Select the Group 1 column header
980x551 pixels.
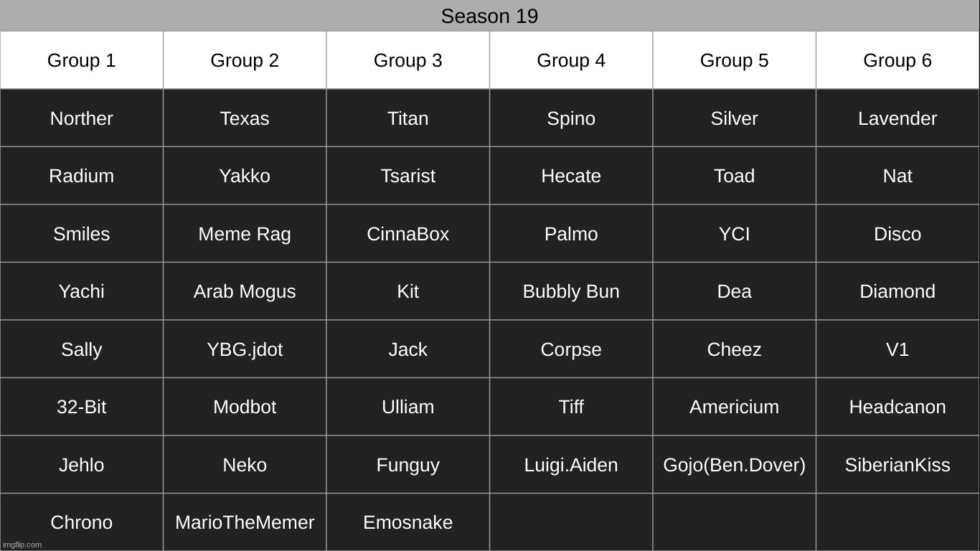[x=81, y=60]
